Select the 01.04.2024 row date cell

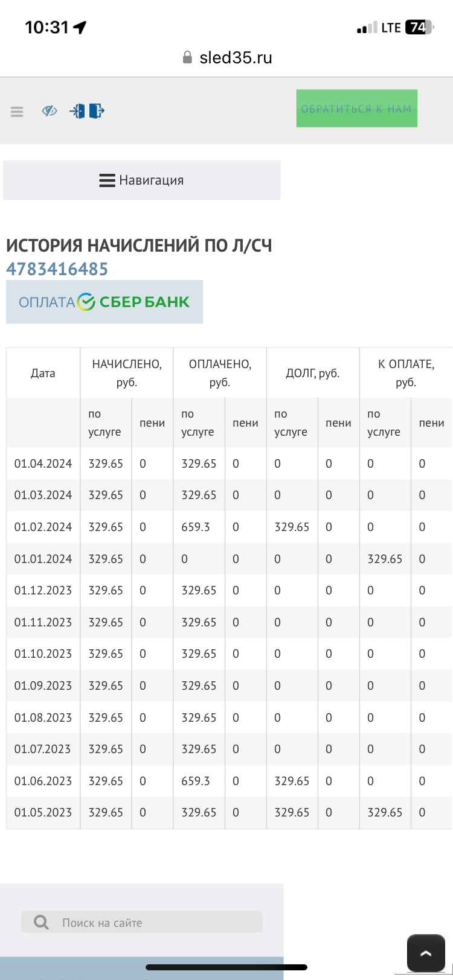tap(43, 463)
